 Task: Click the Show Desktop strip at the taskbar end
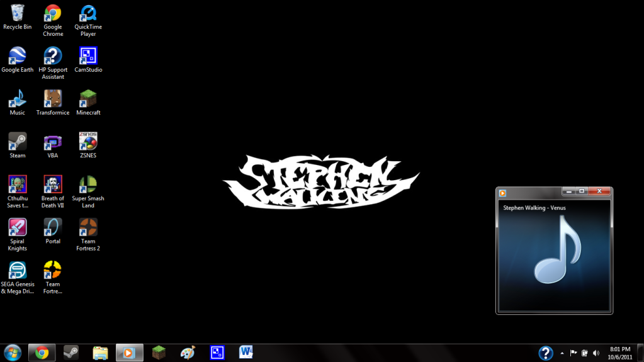click(640, 353)
